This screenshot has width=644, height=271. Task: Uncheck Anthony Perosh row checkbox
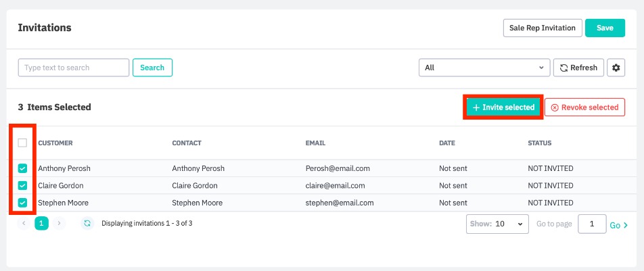(x=22, y=168)
